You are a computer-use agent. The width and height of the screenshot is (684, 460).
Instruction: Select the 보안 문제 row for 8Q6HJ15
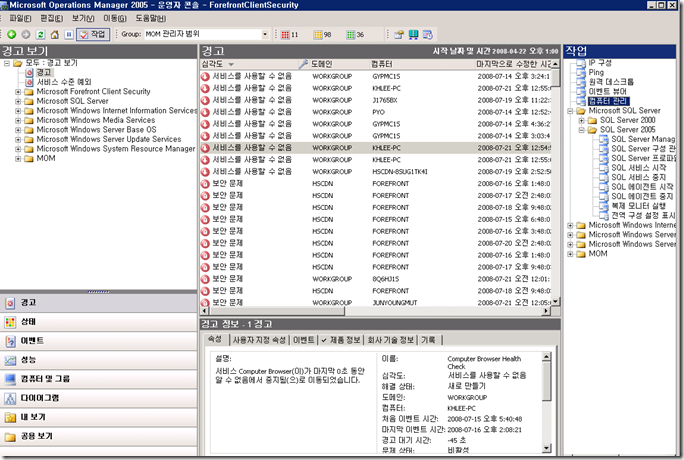(376, 279)
